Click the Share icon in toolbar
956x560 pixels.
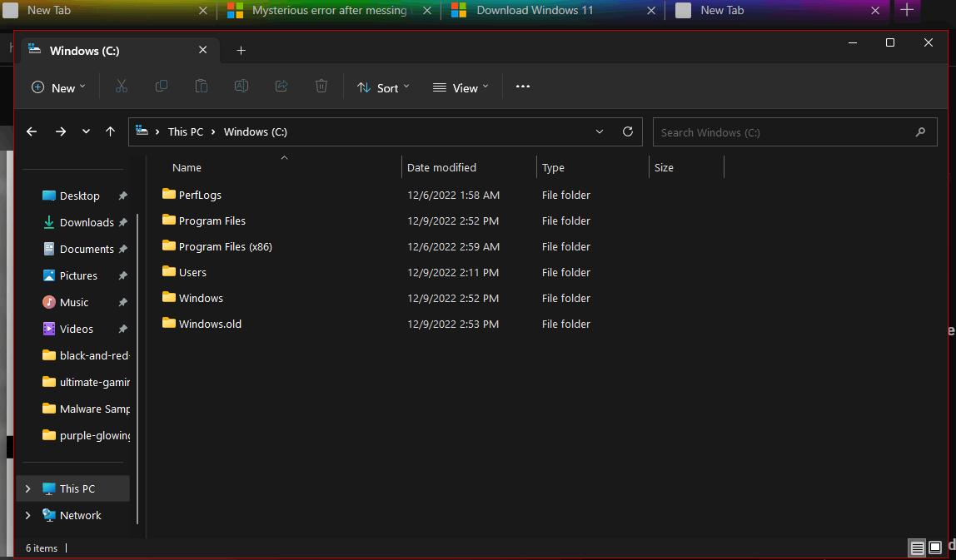(x=281, y=87)
